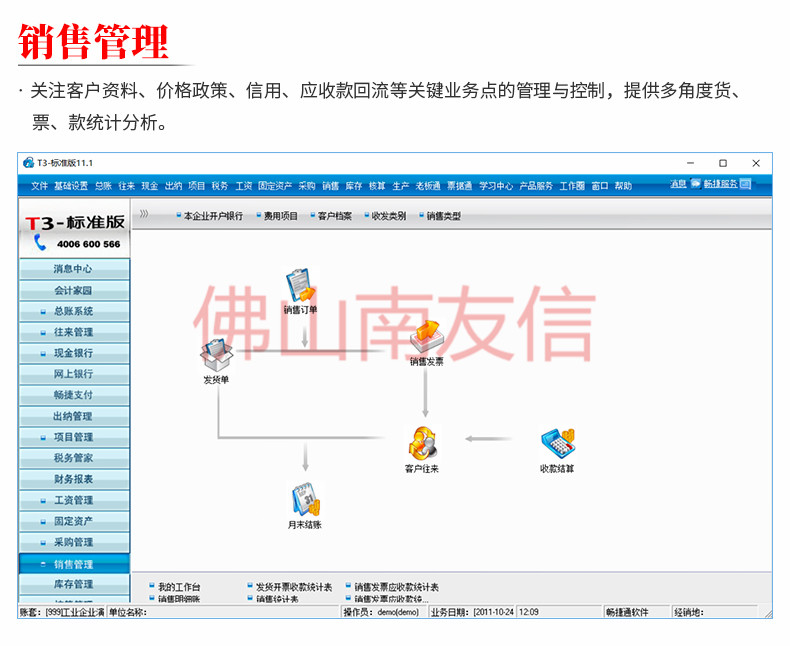The height and width of the screenshot is (646, 790).
Task: Expand the 工资管理 sidebar section
Action: click(x=43, y=501)
